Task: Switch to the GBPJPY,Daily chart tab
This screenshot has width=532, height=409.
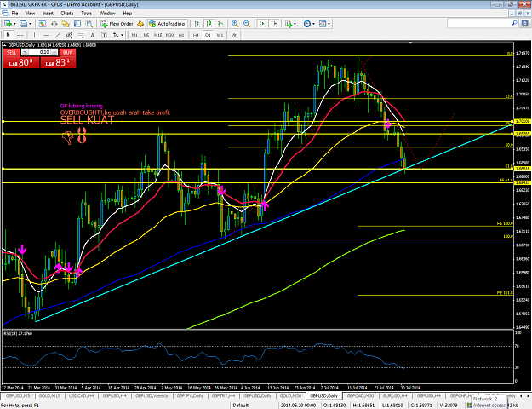Action: 190,395
